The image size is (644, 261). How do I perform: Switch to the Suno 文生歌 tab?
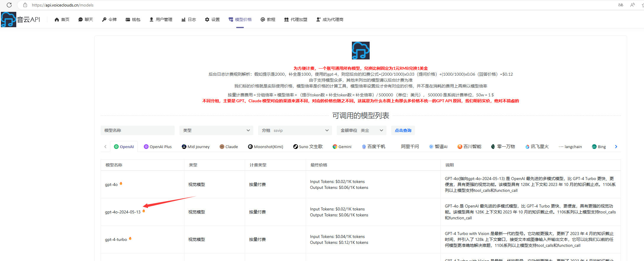tap(308, 147)
